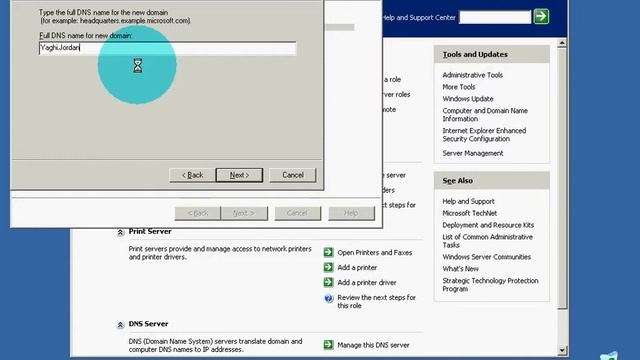Click the greyed Cancel button in the back dialog
640x360 pixels.
coord(297,213)
